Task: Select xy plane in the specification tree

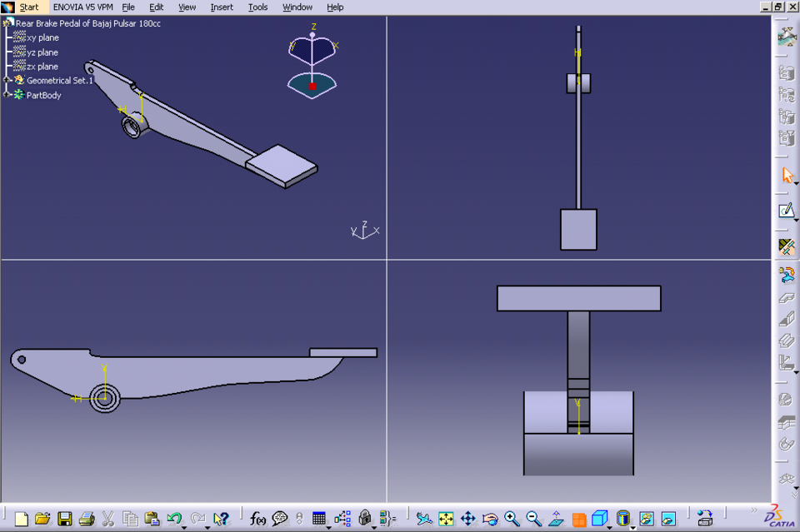Action: 42,37
